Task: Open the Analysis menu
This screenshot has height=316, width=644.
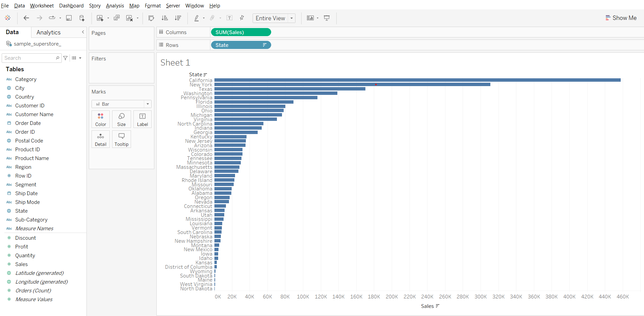Action: pos(115,6)
